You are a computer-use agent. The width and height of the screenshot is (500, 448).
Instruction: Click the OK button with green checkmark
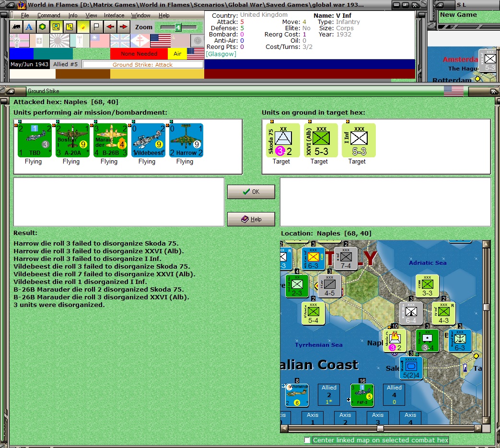click(x=251, y=192)
